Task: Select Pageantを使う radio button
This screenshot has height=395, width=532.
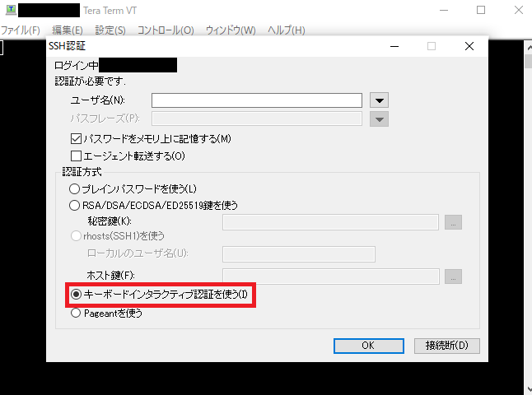Action: (x=76, y=313)
